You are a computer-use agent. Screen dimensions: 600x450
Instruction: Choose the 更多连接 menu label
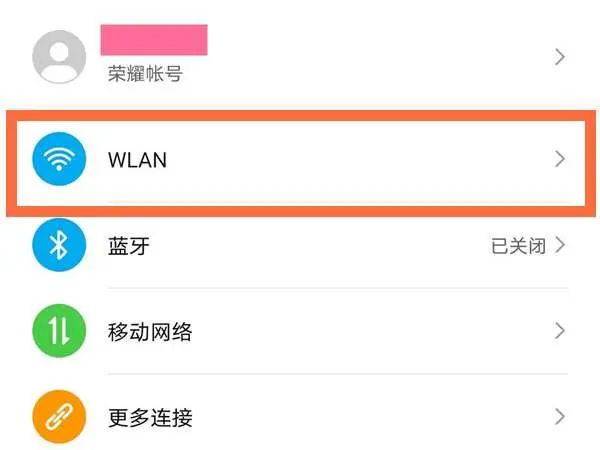[x=149, y=417]
